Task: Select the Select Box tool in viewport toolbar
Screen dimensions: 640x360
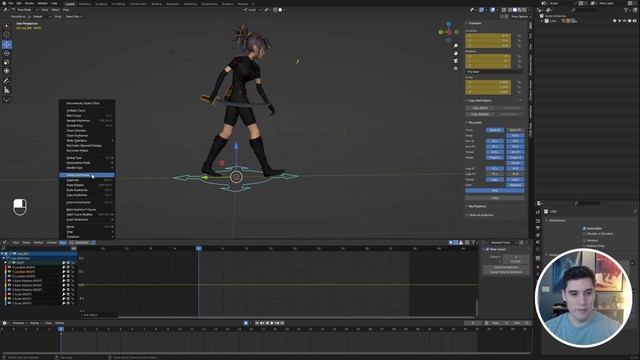Action: coord(7,26)
